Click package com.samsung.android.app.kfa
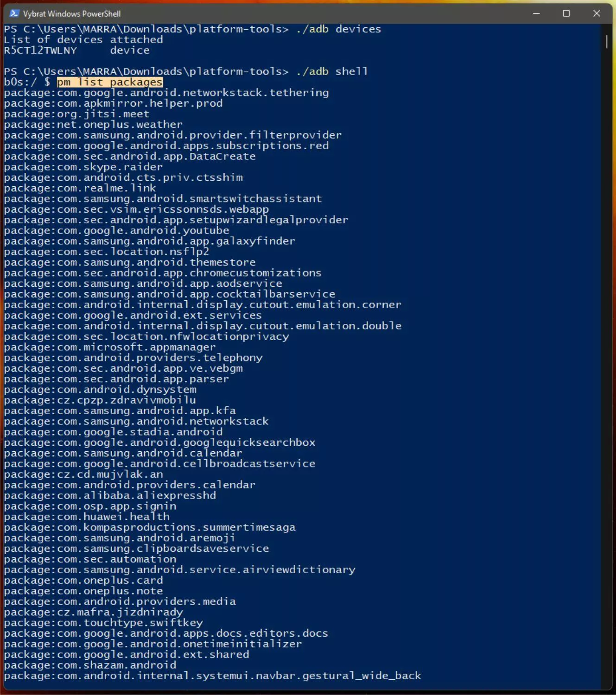The image size is (616, 695). (120, 411)
